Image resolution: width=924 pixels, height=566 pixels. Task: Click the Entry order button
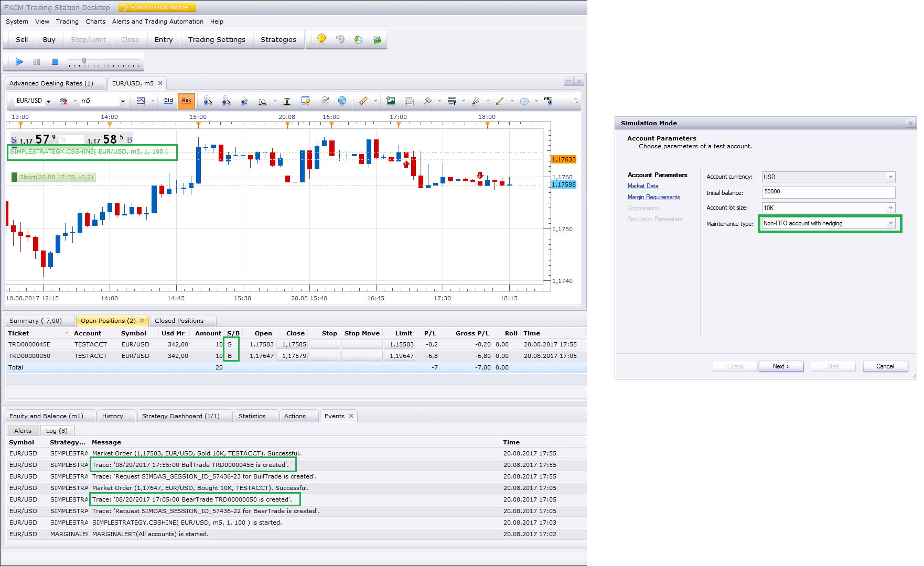pyautogui.click(x=164, y=39)
